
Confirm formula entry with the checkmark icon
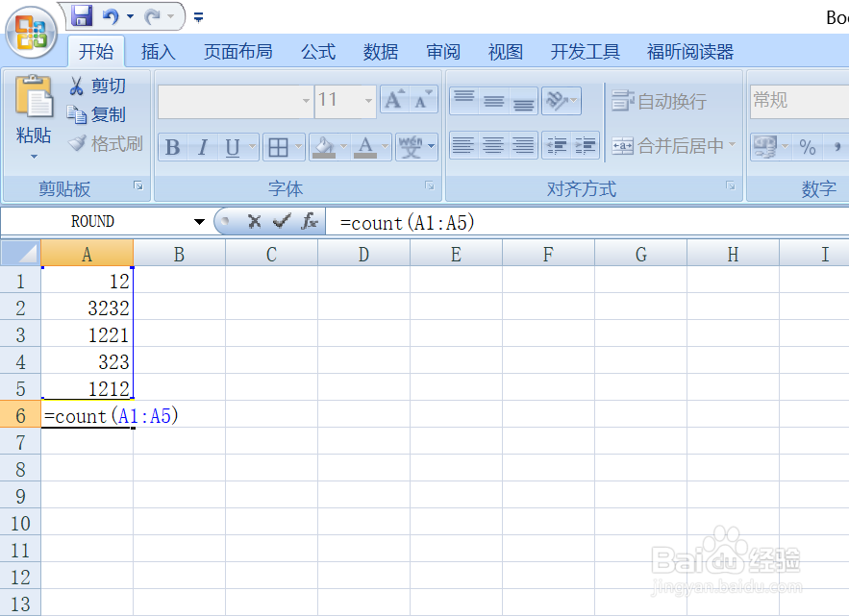283,221
